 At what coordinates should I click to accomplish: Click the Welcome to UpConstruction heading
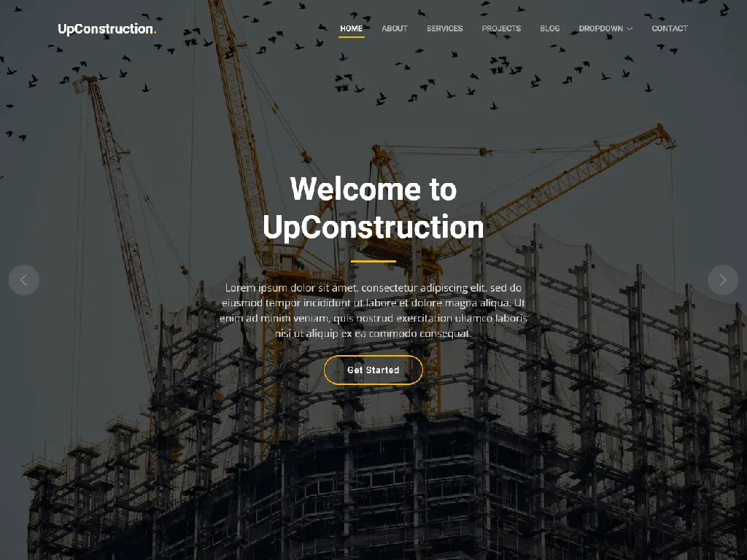point(373,209)
